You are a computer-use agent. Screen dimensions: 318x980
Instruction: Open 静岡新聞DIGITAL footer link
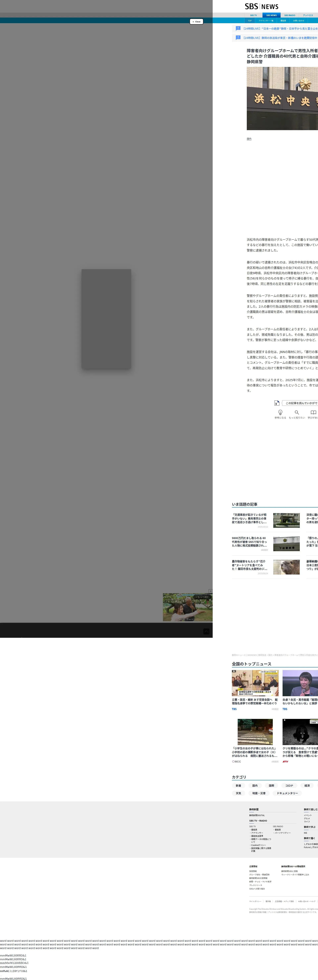[257, 815]
